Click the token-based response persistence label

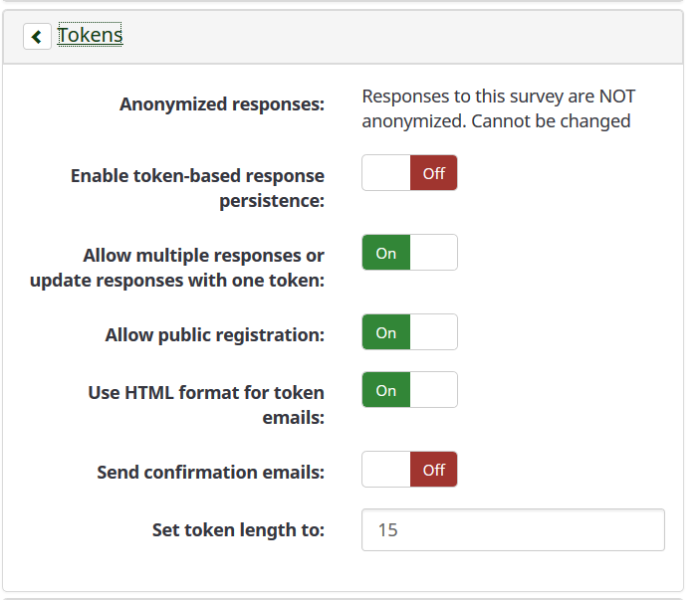pyautogui.click(x=197, y=188)
